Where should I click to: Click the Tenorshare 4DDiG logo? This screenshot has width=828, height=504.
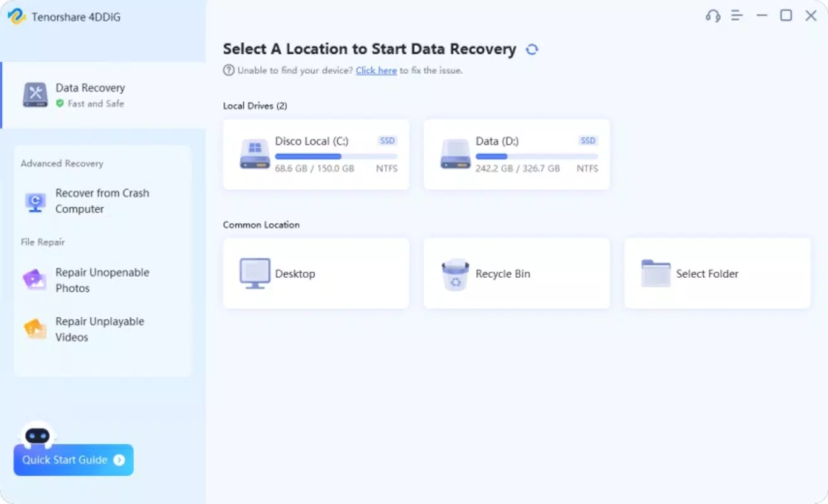pos(17,17)
